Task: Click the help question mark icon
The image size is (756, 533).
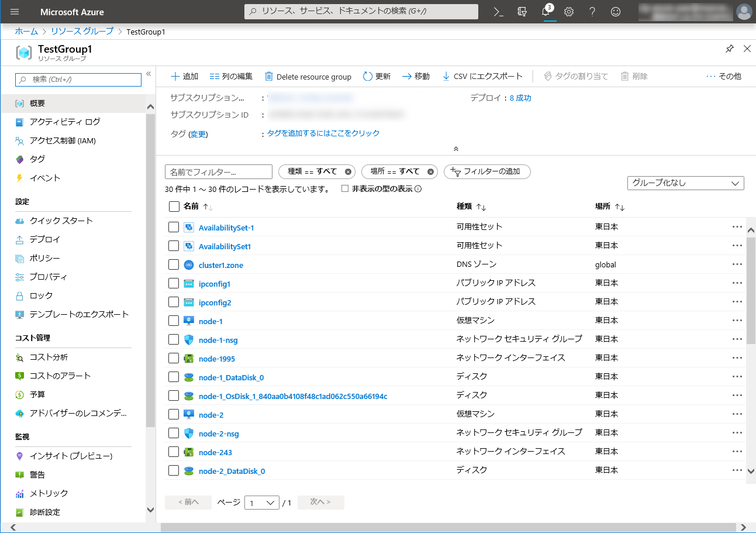Action: [x=592, y=12]
